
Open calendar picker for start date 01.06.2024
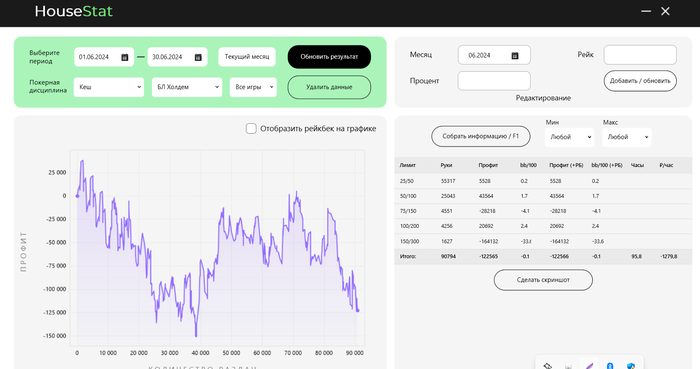pos(125,57)
